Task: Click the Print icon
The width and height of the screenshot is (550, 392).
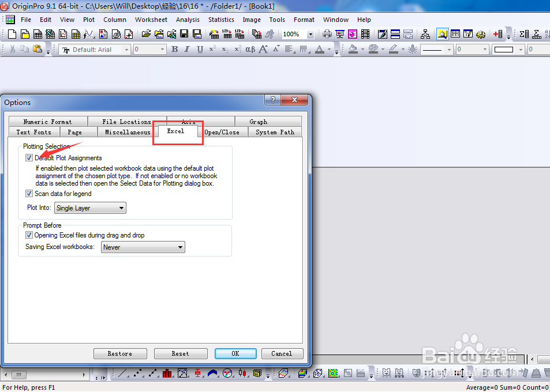Action: (327, 34)
